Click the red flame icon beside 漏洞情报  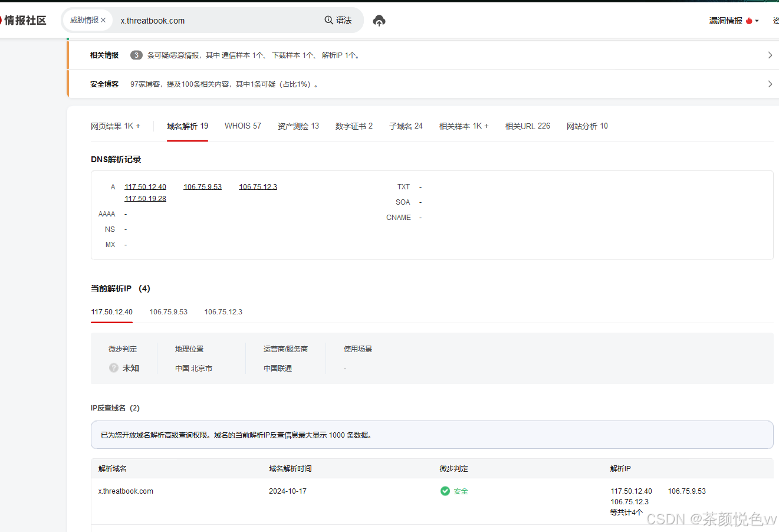click(749, 21)
